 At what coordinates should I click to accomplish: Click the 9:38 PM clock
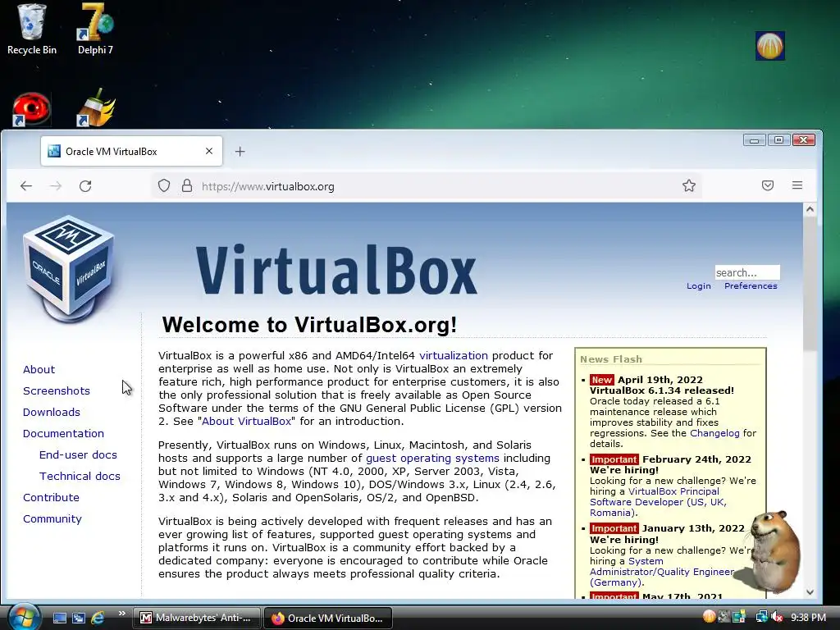pos(808,617)
